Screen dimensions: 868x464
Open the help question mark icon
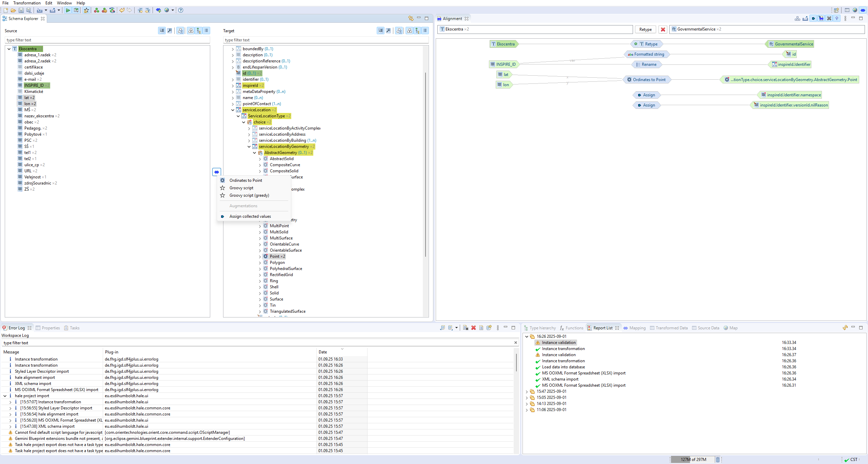(x=181, y=10)
